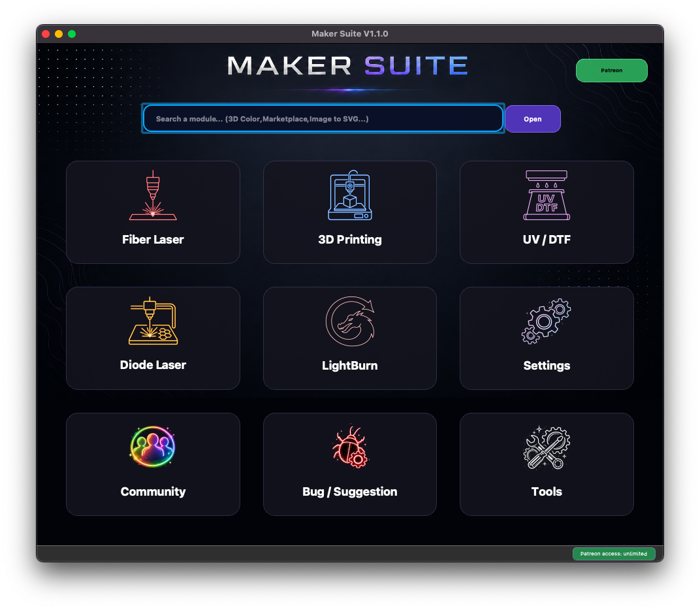This screenshot has width=700, height=610.
Task: Click the Tools label text
Action: pyautogui.click(x=547, y=491)
